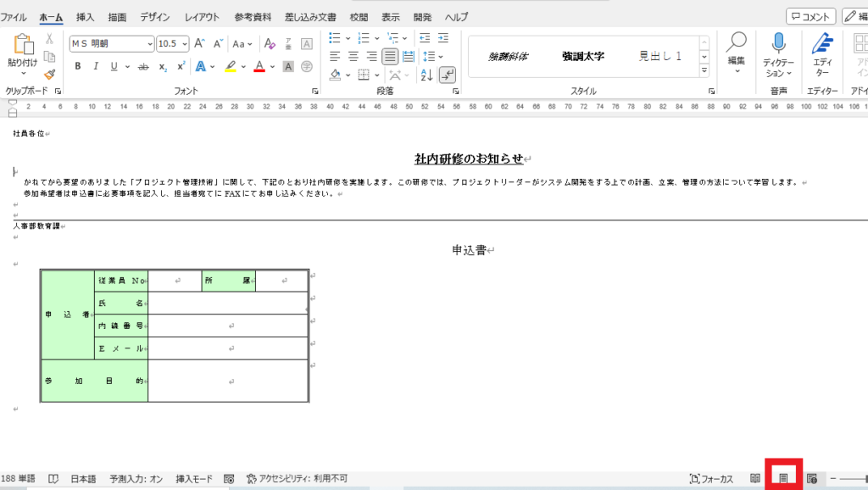The width and height of the screenshot is (868, 490).
Task: Click the zoom out minus button
Action: pos(832,478)
